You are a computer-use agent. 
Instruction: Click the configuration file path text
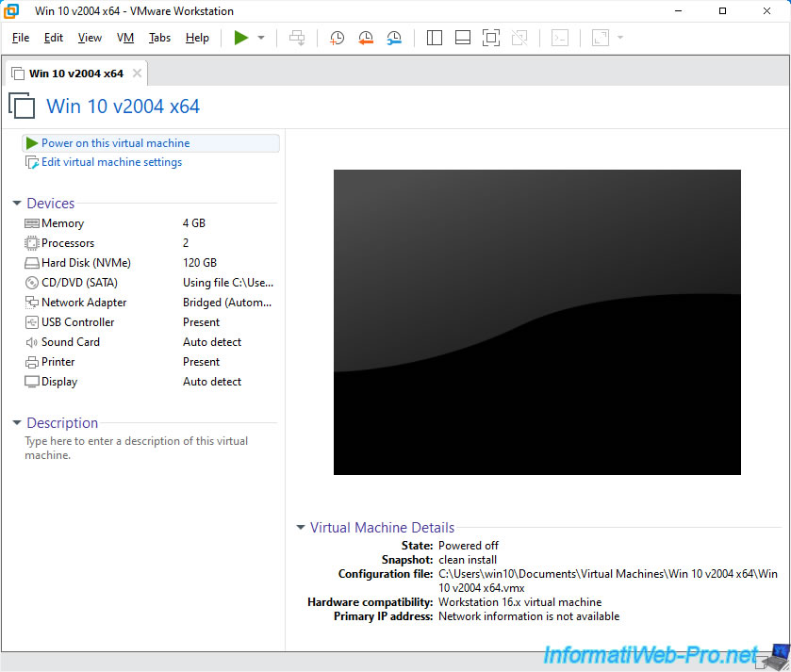pos(608,581)
